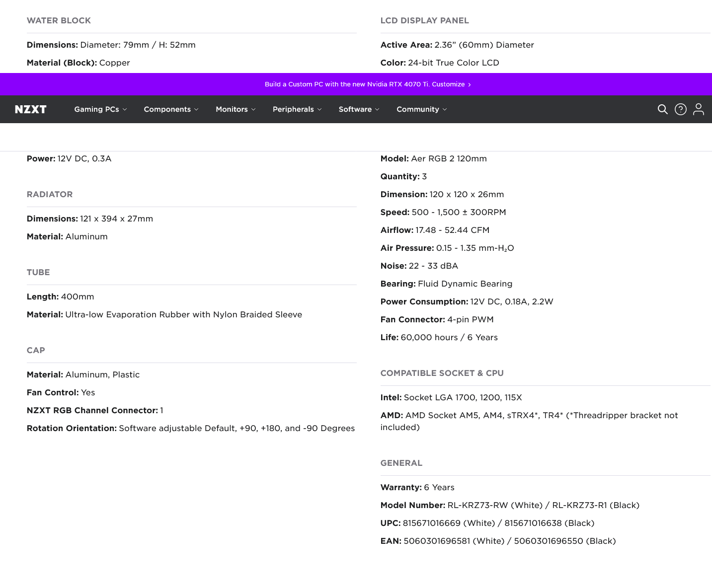Screen dimensions: 712x588
Task: Open the Peripherals nav item
Action: [293, 109]
